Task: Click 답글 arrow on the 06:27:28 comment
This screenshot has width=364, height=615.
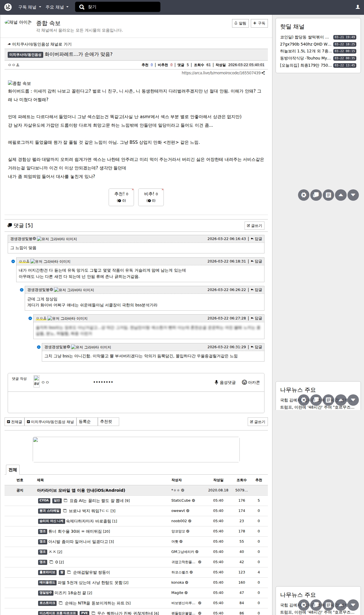Action: 257,318
